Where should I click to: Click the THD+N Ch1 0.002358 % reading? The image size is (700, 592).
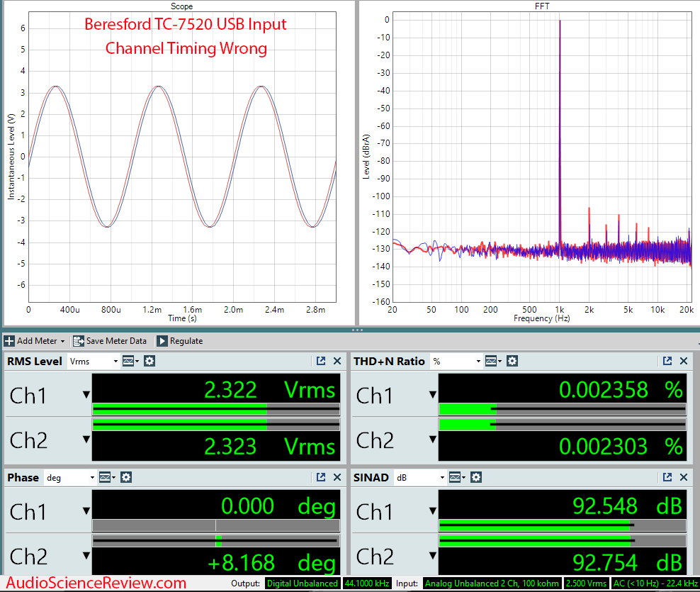click(x=621, y=390)
